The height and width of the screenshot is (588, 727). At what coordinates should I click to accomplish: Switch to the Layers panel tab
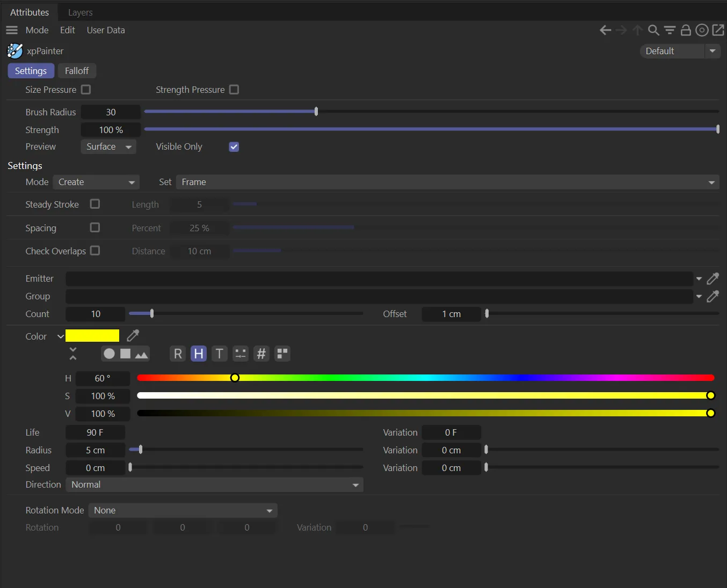click(80, 12)
